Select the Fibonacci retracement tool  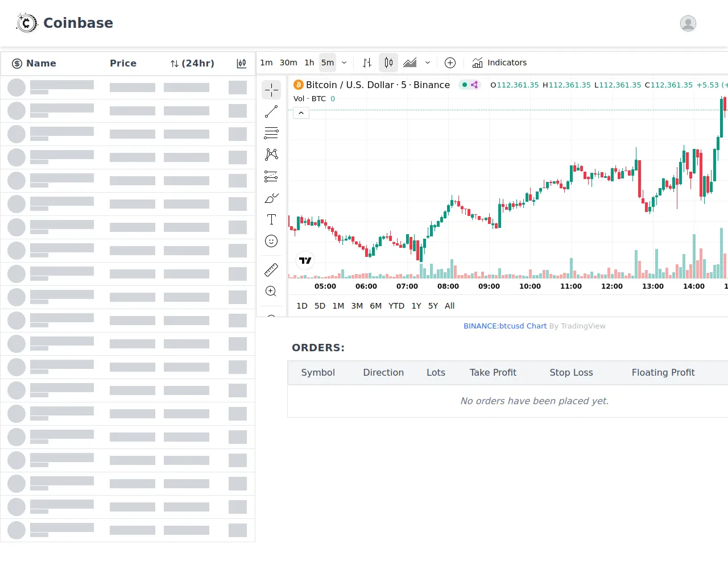(271, 133)
